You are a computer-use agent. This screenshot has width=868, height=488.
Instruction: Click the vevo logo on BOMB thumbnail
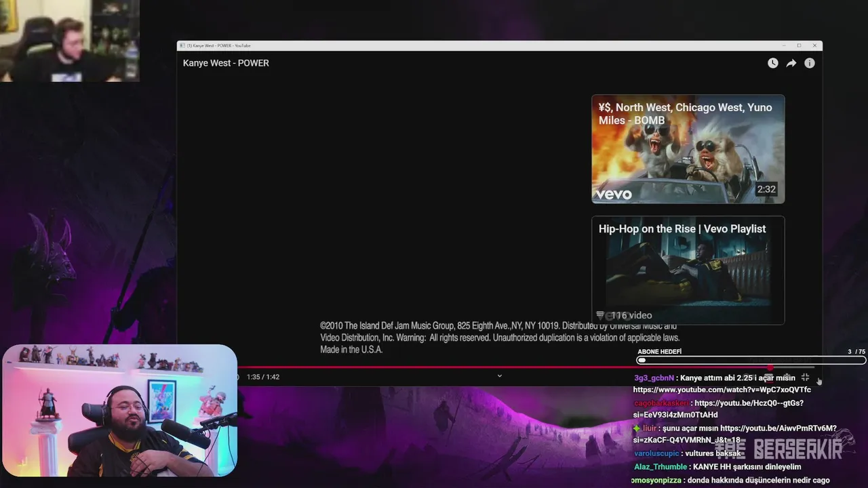[614, 195]
